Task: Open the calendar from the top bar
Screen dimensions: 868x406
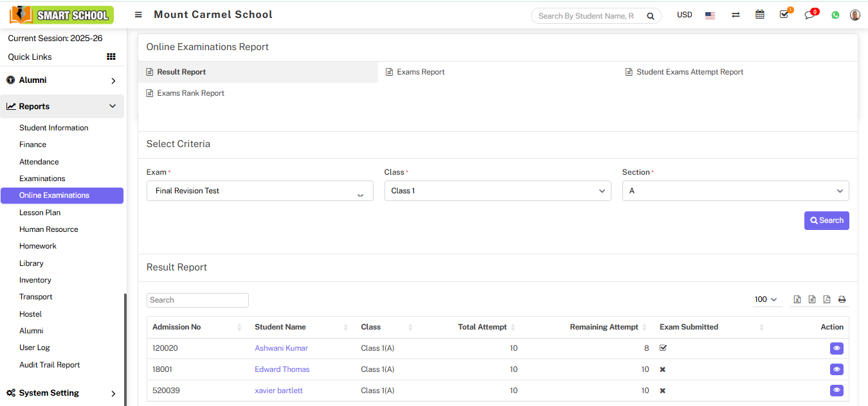Action: (x=759, y=13)
